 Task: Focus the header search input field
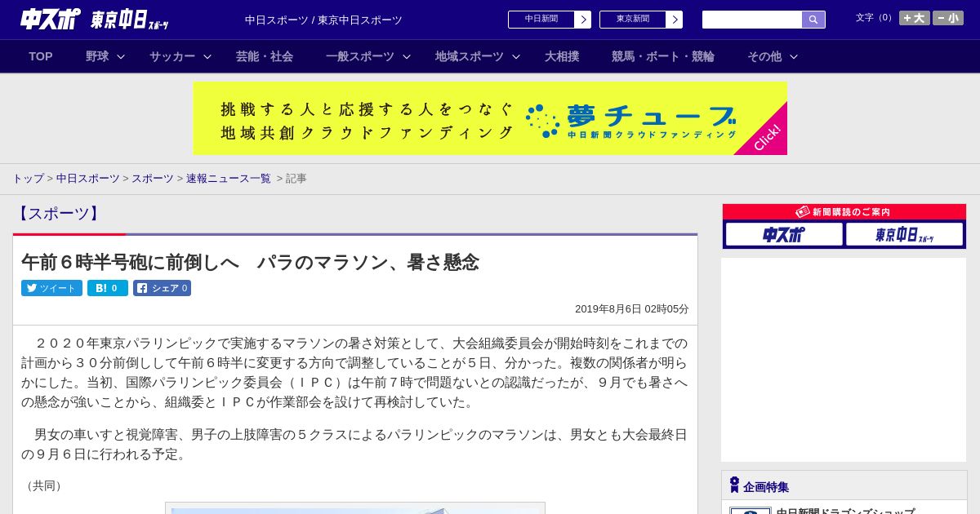pyautogui.click(x=752, y=20)
